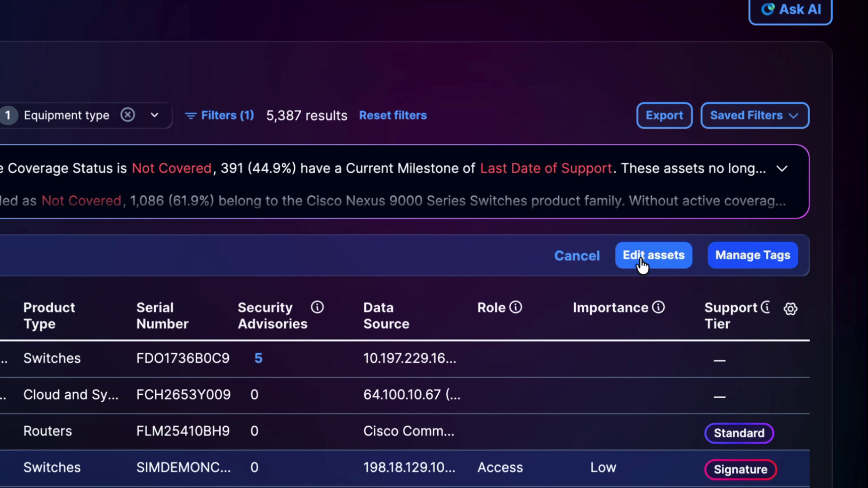This screenshot has width=868, height=488.
Task: Open the 5 security advisories link
Action: [258, 358]
